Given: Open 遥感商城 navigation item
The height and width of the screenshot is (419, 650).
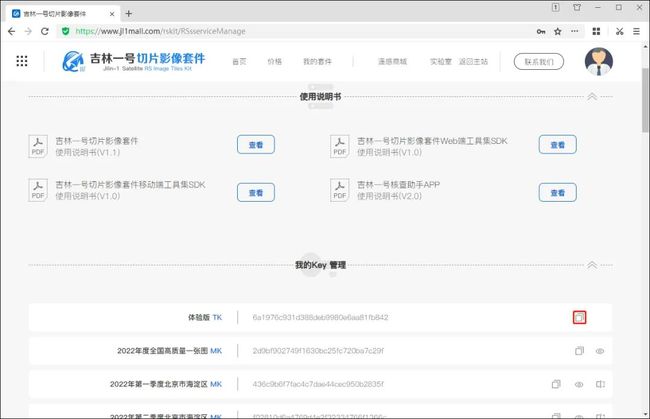Looking at the screenshot, I should pos(392,61).
